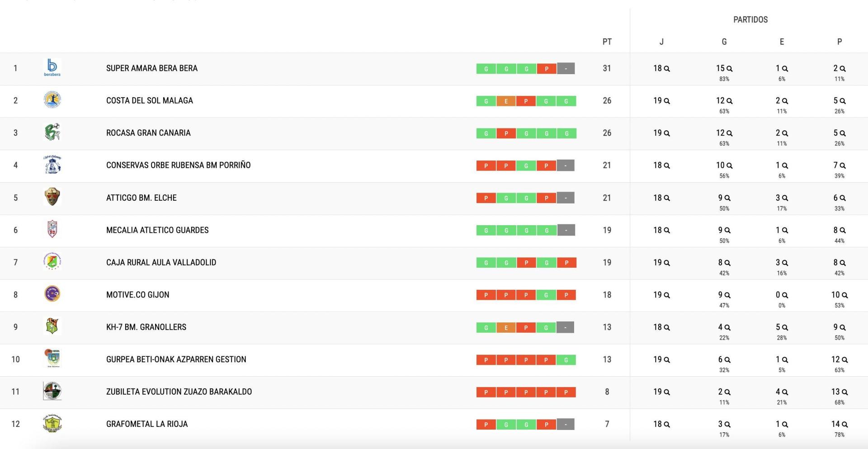Image resolution: width=868 pixels, height=449 pixels.
Task: Click the PT points column header
Action: pyautogui.click(x=607, y=42)
